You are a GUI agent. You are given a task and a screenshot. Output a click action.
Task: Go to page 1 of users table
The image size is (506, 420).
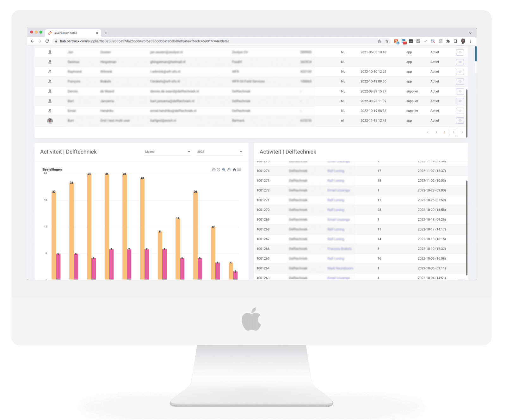tap(436, 133)
